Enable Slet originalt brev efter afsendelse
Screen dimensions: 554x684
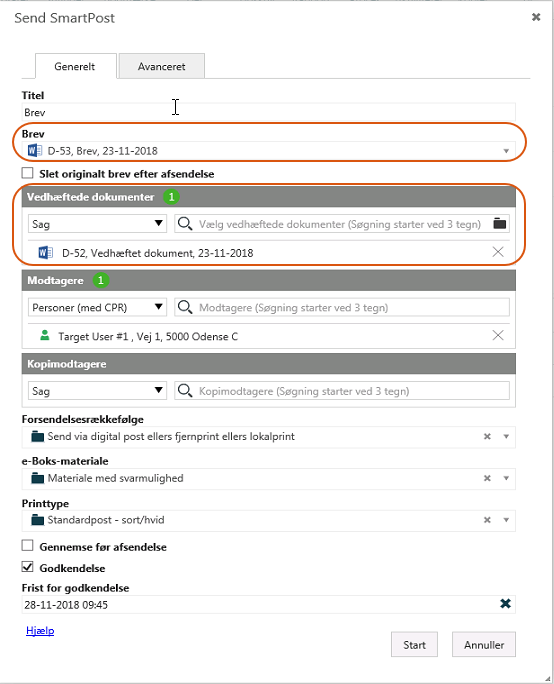27,173
